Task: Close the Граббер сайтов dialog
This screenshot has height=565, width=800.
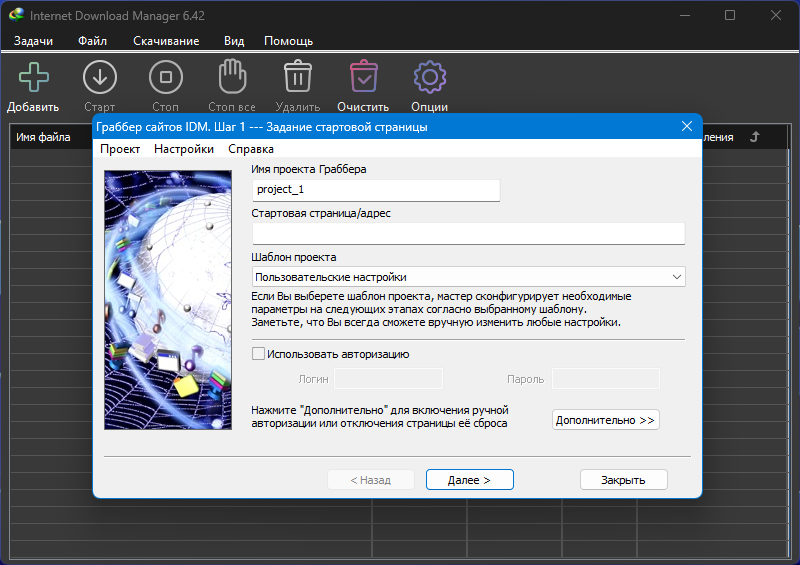Action: (x=687, y=126)
